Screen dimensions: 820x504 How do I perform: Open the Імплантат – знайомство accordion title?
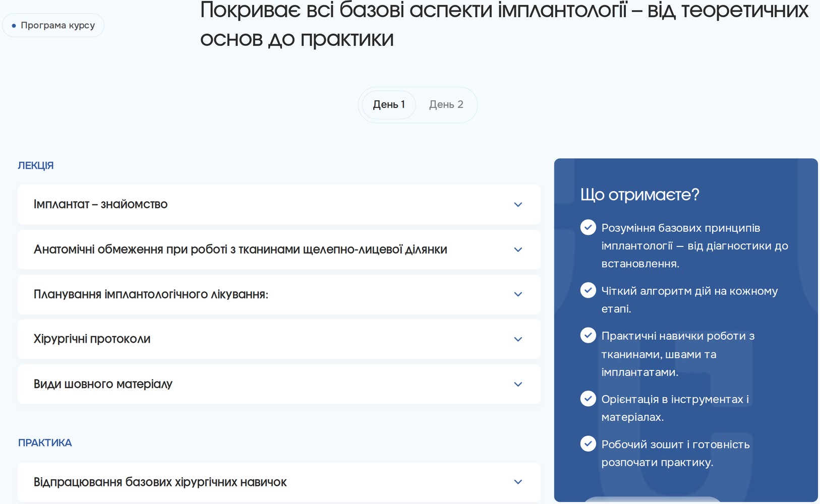pyautogui.click(x=100, y=204)
